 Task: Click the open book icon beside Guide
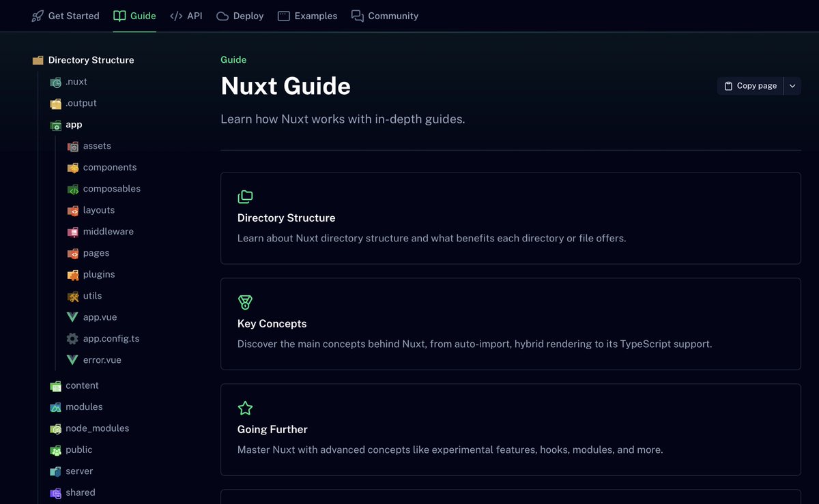119,16
